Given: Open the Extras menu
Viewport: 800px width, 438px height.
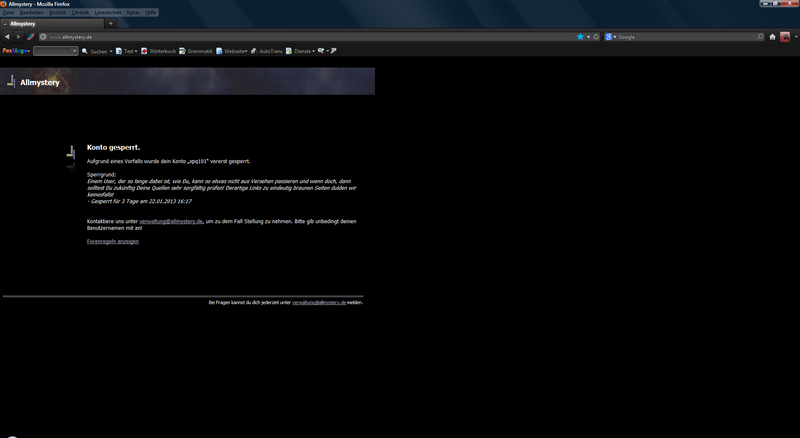Looking at the screenshot, I should pos(133,12).
